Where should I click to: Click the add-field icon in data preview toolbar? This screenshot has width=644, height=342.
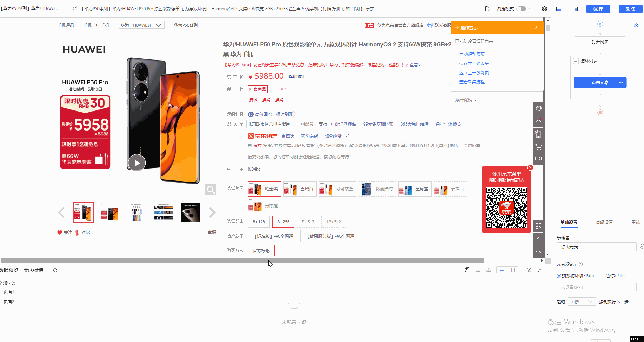(x=467, y=270)
